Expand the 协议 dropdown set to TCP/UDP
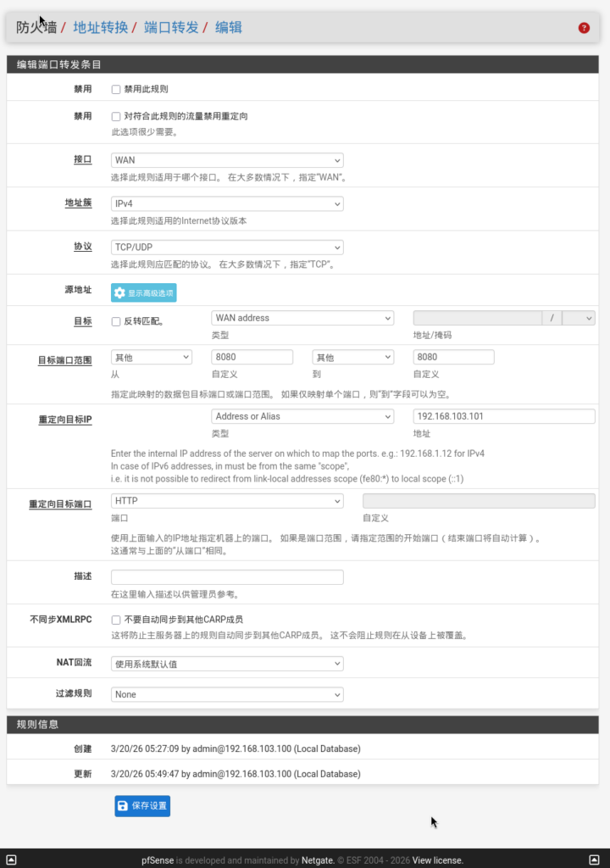This screenshot has height=868, width=610. tap(227, 248)
